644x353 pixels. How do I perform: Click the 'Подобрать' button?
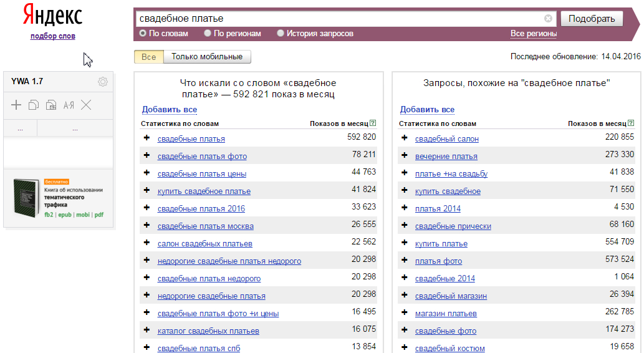point(592,19)
